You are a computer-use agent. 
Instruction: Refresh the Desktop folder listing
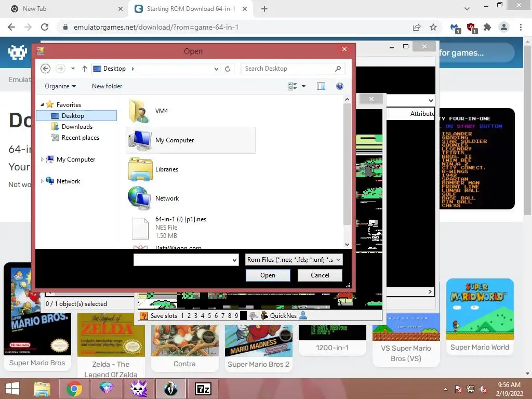[228, 69]
